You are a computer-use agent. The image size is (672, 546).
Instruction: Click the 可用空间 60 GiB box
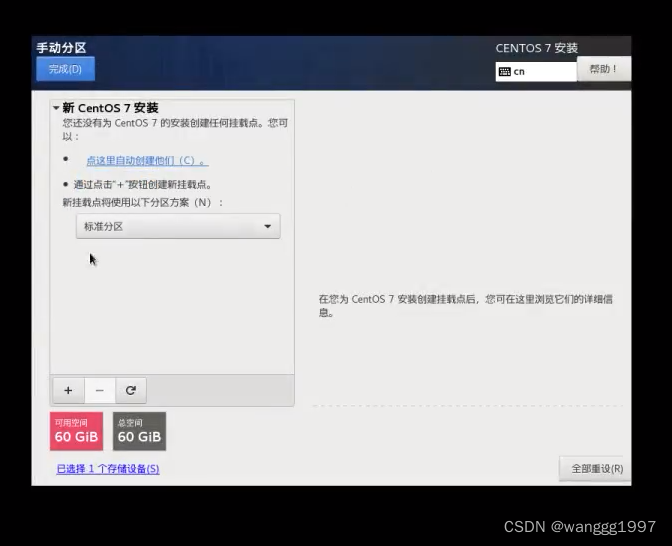coord(76,431)
